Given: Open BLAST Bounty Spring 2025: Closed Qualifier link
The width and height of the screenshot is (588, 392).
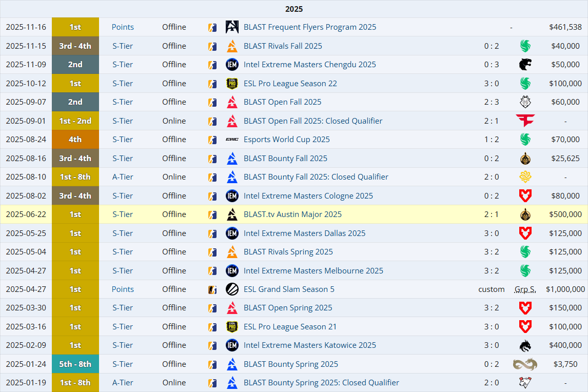Looking at the screenshot, I should (321, 383).
